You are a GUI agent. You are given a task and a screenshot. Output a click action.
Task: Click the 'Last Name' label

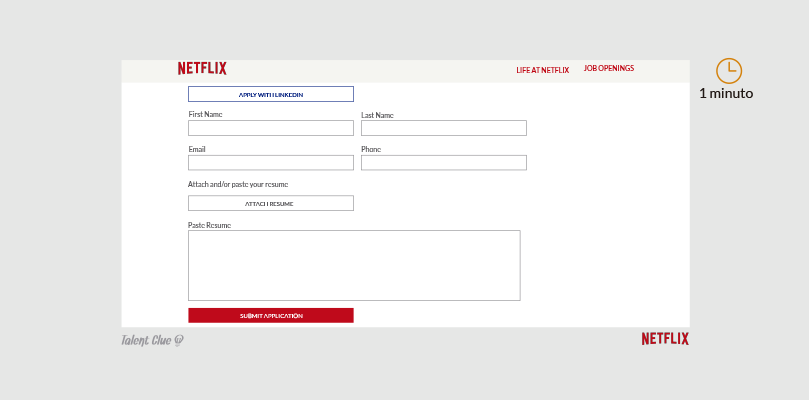(377, 116)
